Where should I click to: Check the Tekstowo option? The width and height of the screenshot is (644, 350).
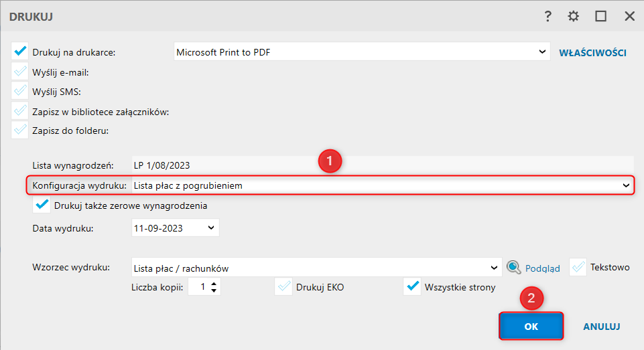point(578,268)
